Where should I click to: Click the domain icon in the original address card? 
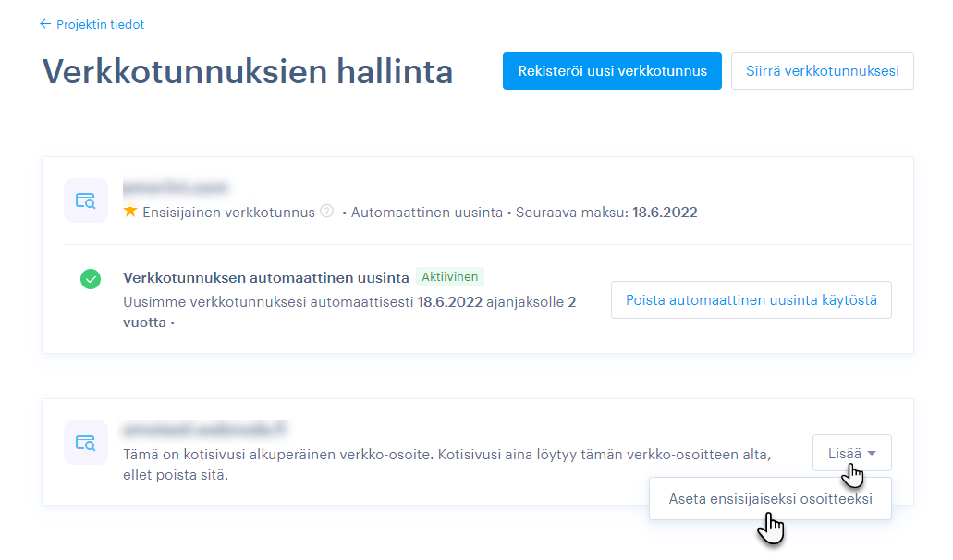pyautogui.click(x=86, y=443)
